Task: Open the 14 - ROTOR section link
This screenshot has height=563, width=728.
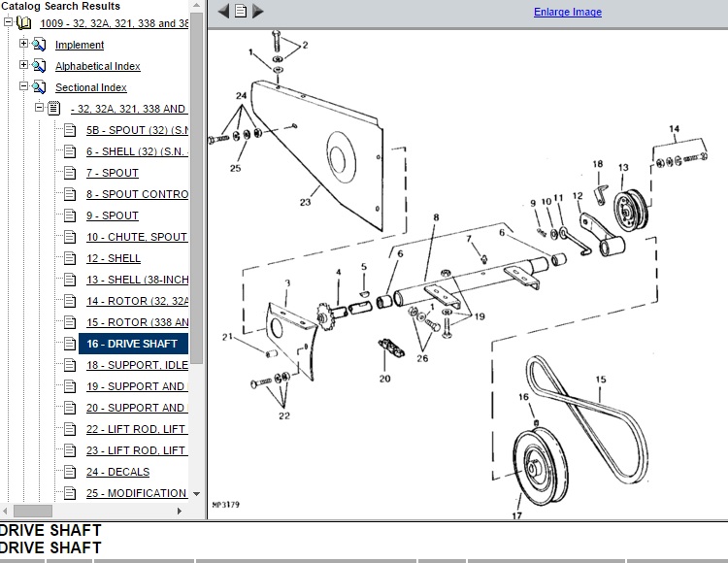Action: point(137,301)
